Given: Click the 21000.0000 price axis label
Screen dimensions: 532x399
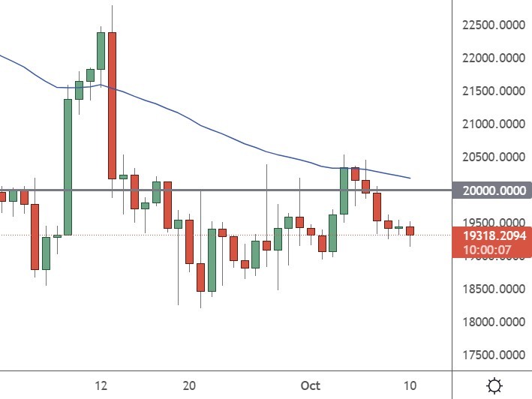Looking at the screenshot, I should [x=492, y=124].
